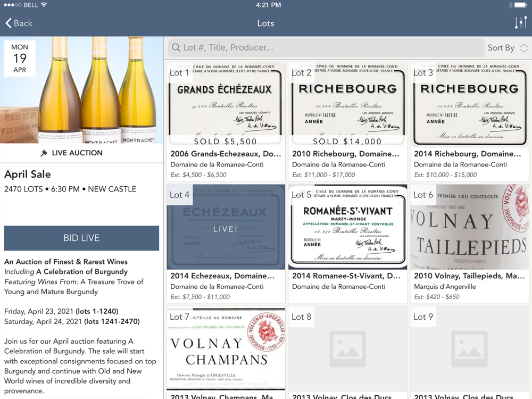Select title 2014 Romanee-St-Vivant

(346, 276)
